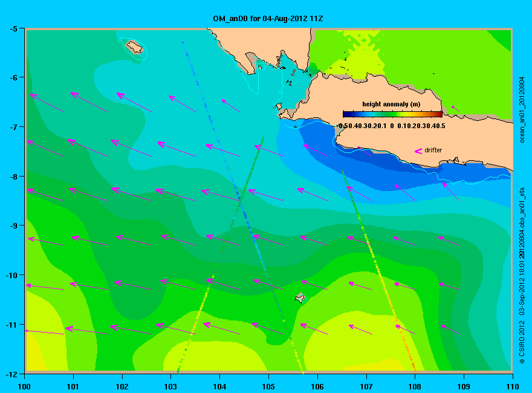Click the 0 tick label under the colorbar
Viewport: 532px width, 393px height.
(x=392, y=126)
